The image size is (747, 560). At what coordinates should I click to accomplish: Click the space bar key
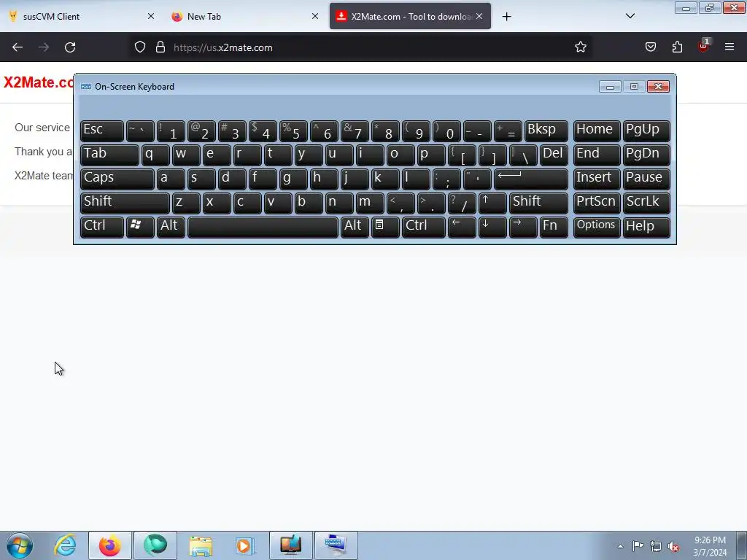pyautogui.click(x=263, y=227)
